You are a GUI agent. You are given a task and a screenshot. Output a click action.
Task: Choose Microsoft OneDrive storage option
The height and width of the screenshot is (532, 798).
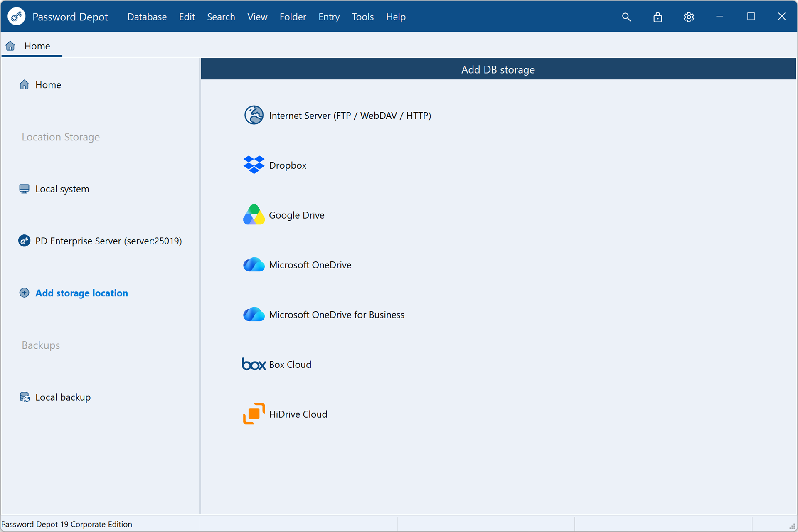click(x=310, y=265)
